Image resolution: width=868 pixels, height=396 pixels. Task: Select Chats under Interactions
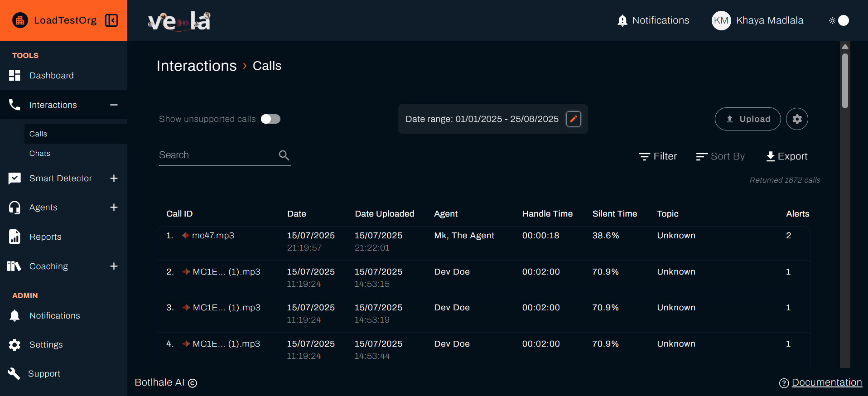point(40,154)
